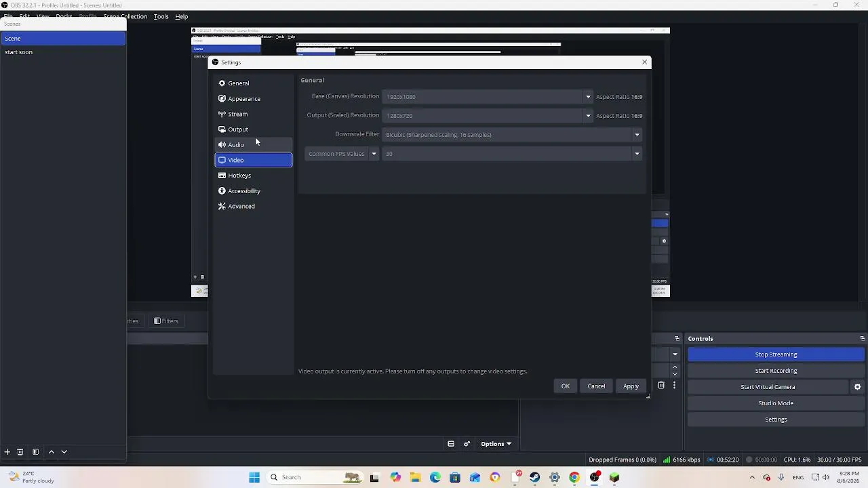Open Copilot from taskbar
Image resolution: width=868 pixels, height=488 pixels.
[x=395, y=478]
